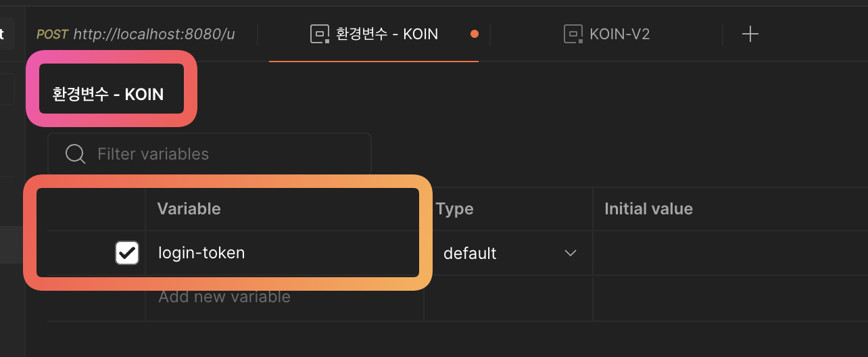Screen dimensions: 868x357
Task: Click the Variable column header
Action: point(189,209)
